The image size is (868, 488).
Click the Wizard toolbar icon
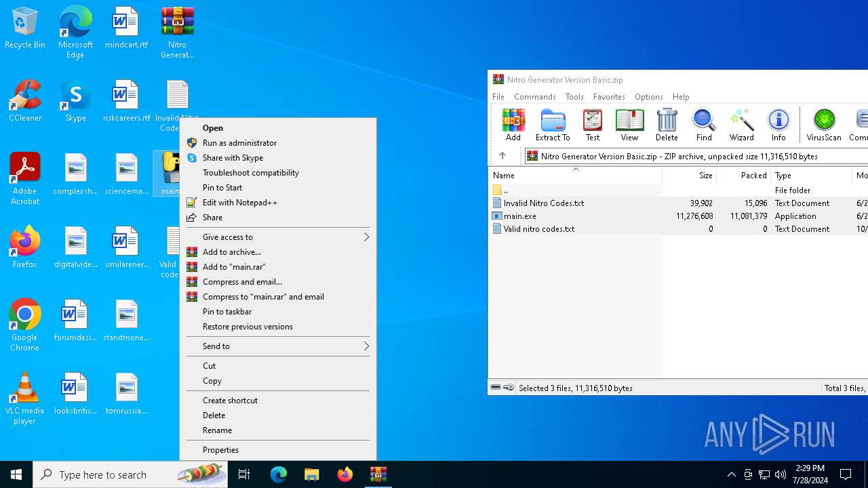coord(741,125)
